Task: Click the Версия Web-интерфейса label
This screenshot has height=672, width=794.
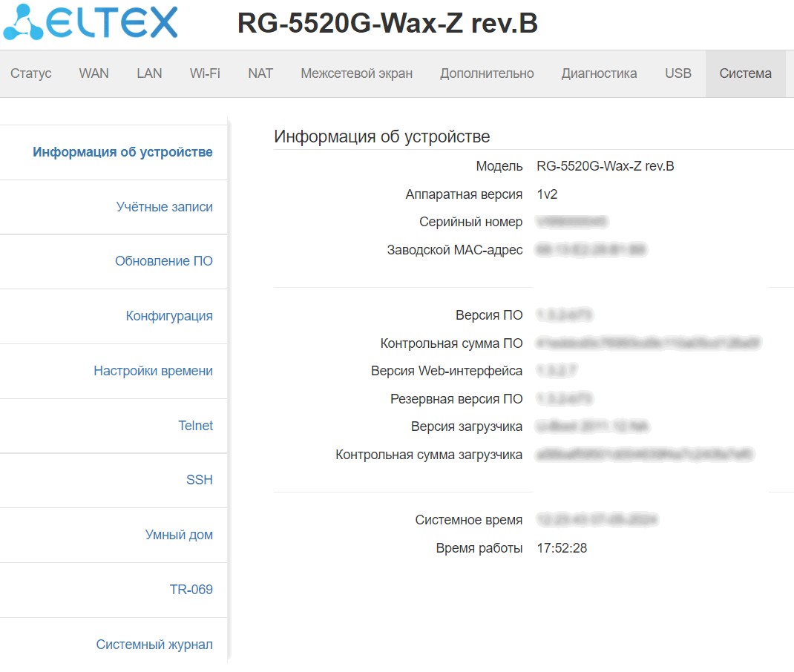Action: tap(447, 371)
